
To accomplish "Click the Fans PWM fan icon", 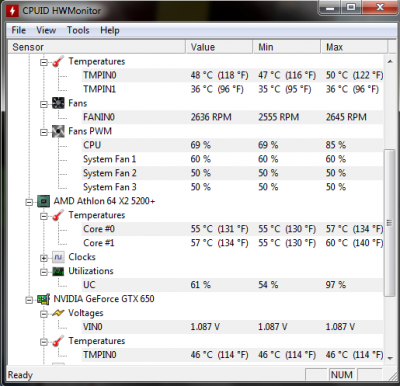I will (x=58, y=131).
